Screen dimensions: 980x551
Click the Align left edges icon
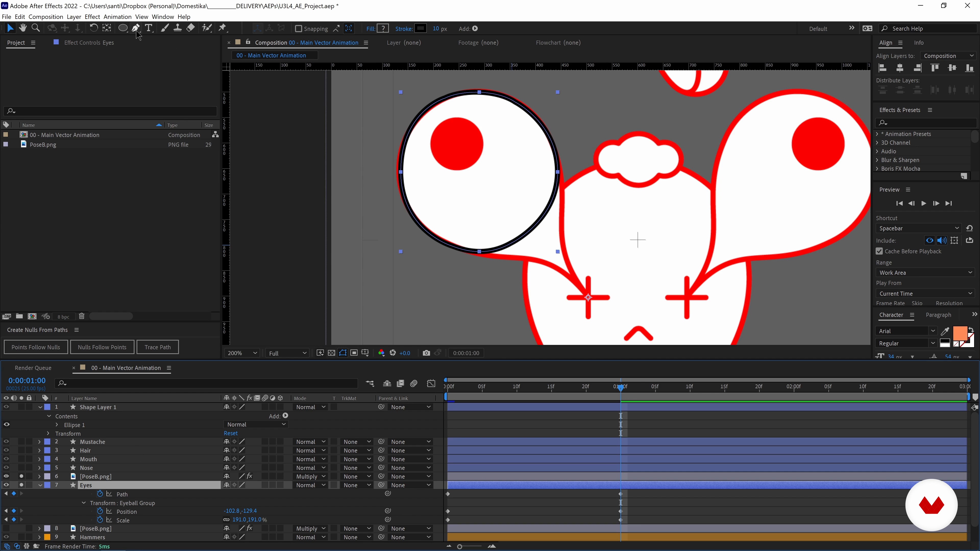pos(883,68)
